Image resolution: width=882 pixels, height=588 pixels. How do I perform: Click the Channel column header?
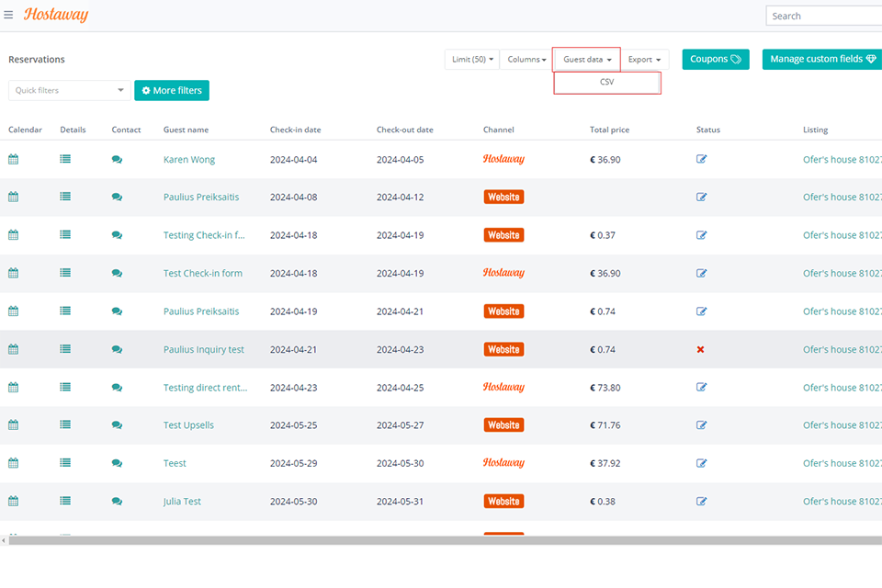pos(498,130)
